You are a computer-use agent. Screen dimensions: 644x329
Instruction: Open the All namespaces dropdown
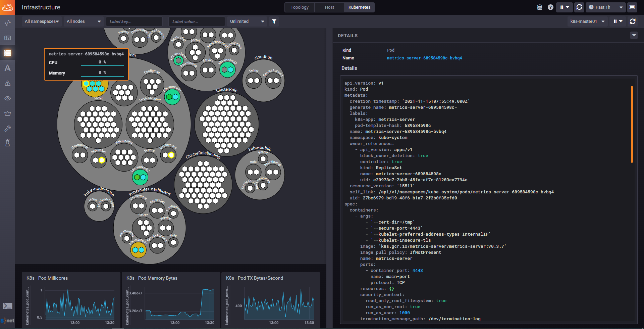(42, 21)
